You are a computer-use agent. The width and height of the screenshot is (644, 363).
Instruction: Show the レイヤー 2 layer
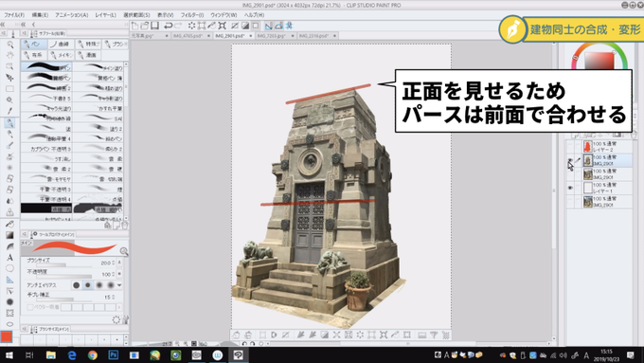click(570, 146)
